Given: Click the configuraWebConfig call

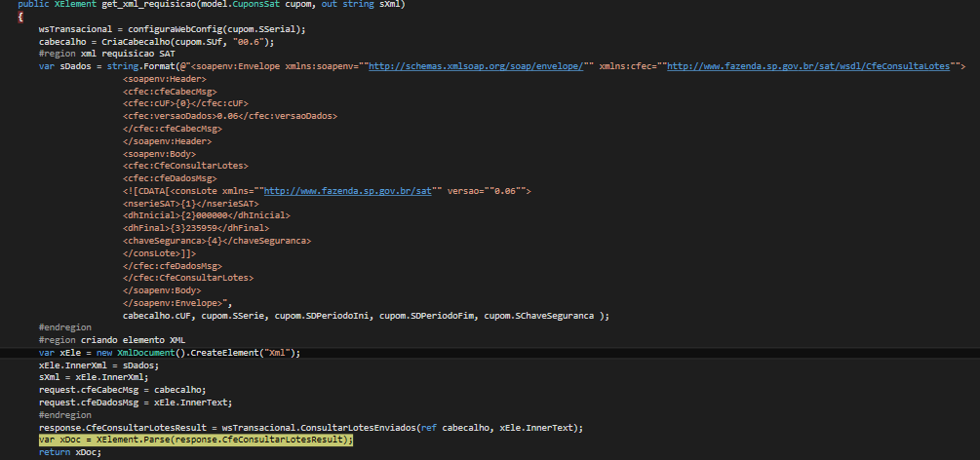Looking at the screenshot, I should (175, 29).
